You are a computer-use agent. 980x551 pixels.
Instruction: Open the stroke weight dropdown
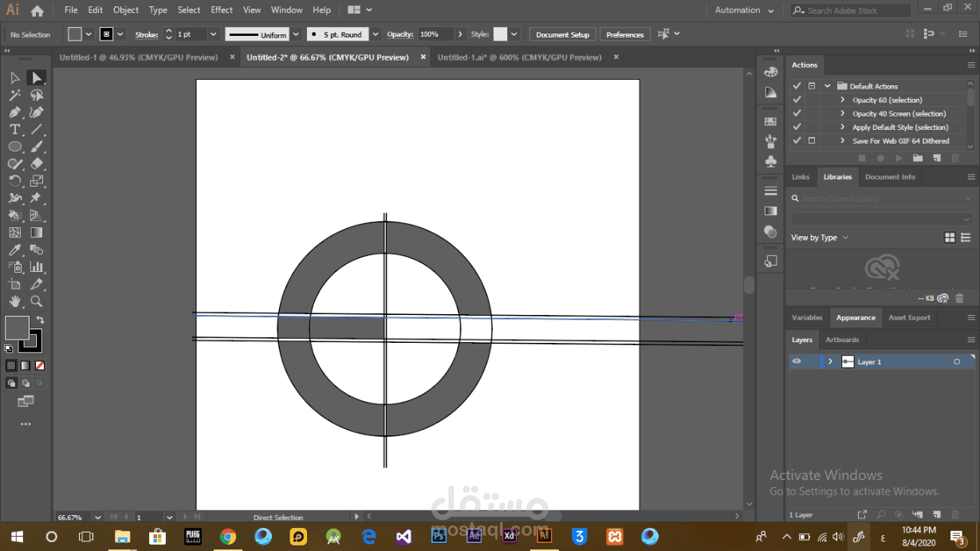point(213,34)
